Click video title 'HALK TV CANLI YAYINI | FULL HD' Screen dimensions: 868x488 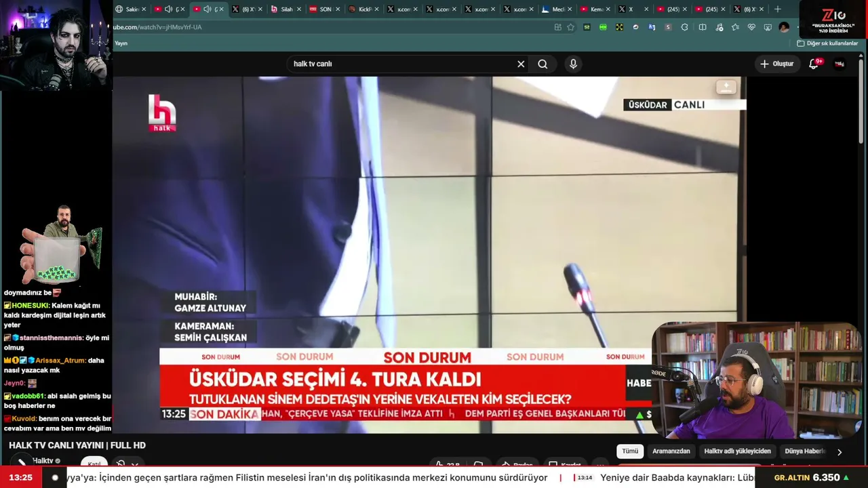coord(77,445)
